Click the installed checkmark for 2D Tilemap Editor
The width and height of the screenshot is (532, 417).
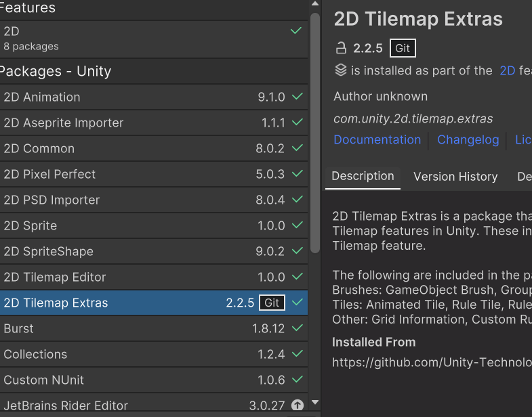[298, 277]
